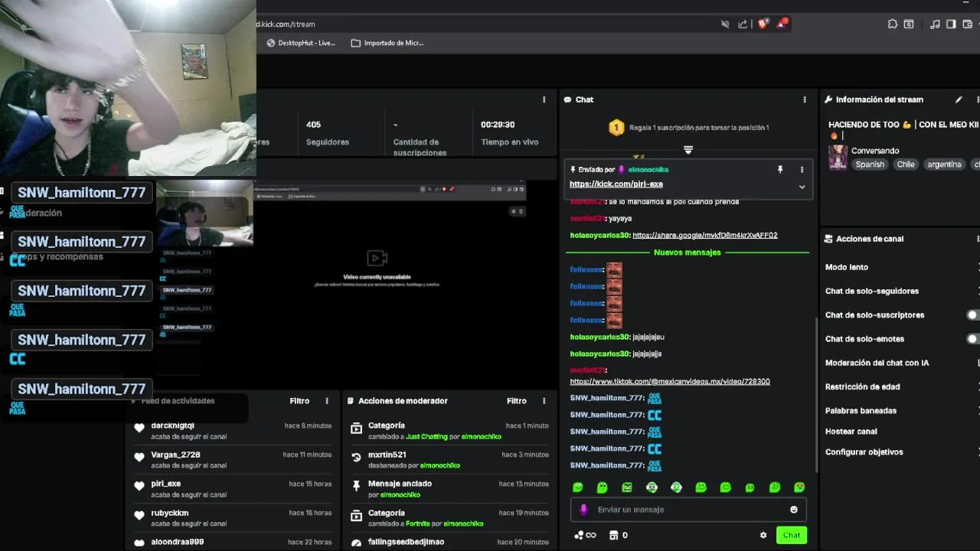Open Filtro in Acciones de moderador
980x551 pixels.
coord(517,401)
